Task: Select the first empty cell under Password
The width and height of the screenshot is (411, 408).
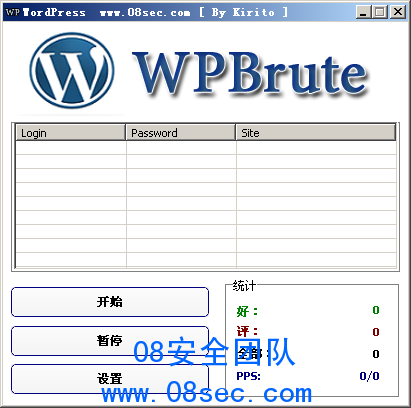Action: 181,148
